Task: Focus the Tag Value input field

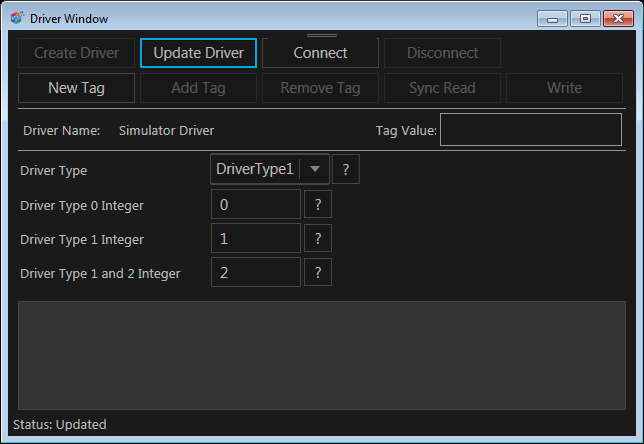Action: pyautogui.click(x=531, y=130)
